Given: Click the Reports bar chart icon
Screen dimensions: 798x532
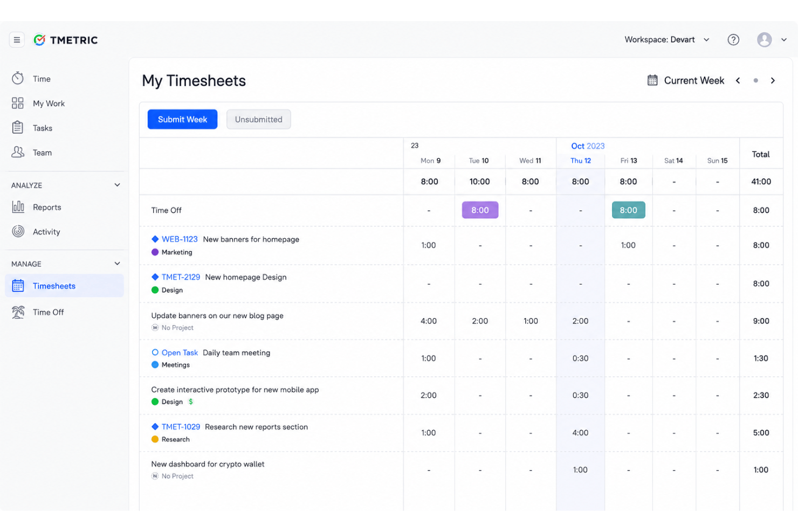Looking at the screenshot, I should (18, 207).
